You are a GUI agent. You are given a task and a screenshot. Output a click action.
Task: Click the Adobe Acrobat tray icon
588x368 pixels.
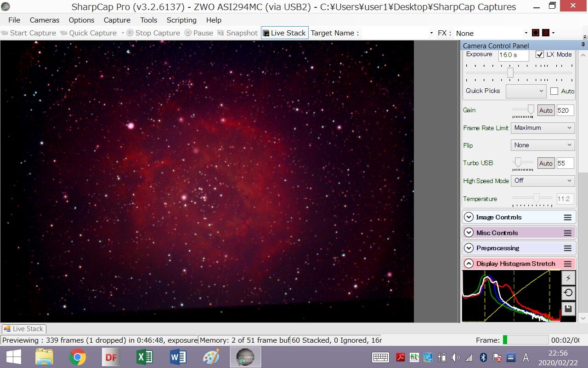pyautogui.click(x=401, y=357)
